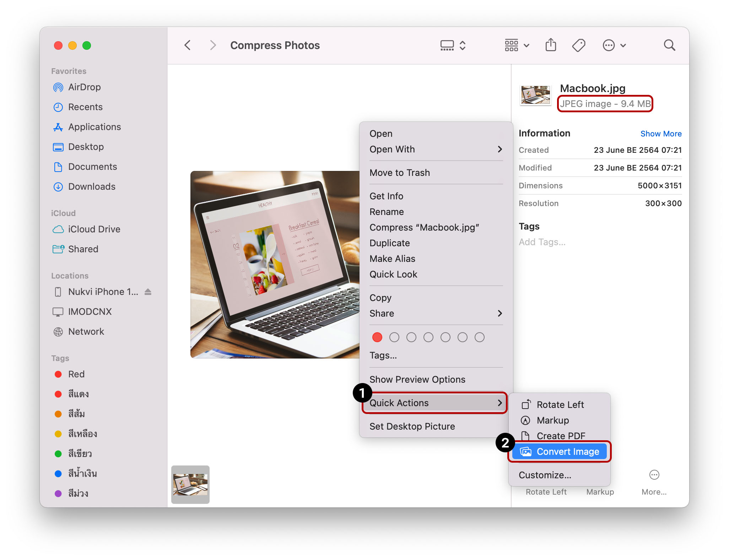Select the red tag circle in context menu
729x560 pixels.
(377, 337)
